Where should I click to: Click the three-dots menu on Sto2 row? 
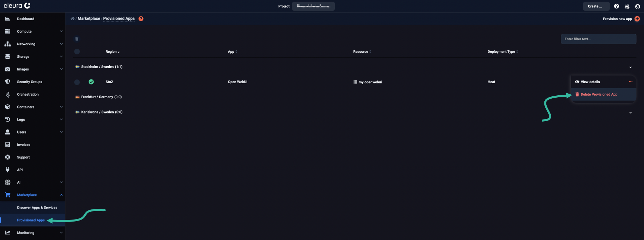(631, 82)
